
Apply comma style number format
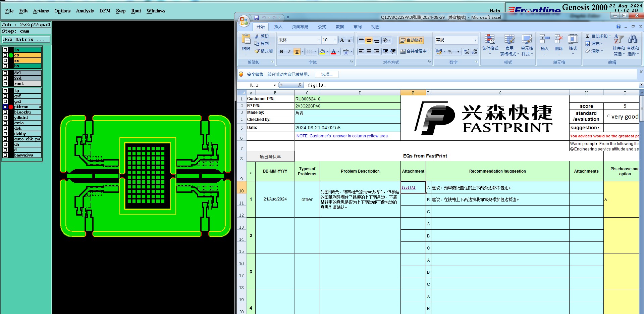click(x=458, y=52)
